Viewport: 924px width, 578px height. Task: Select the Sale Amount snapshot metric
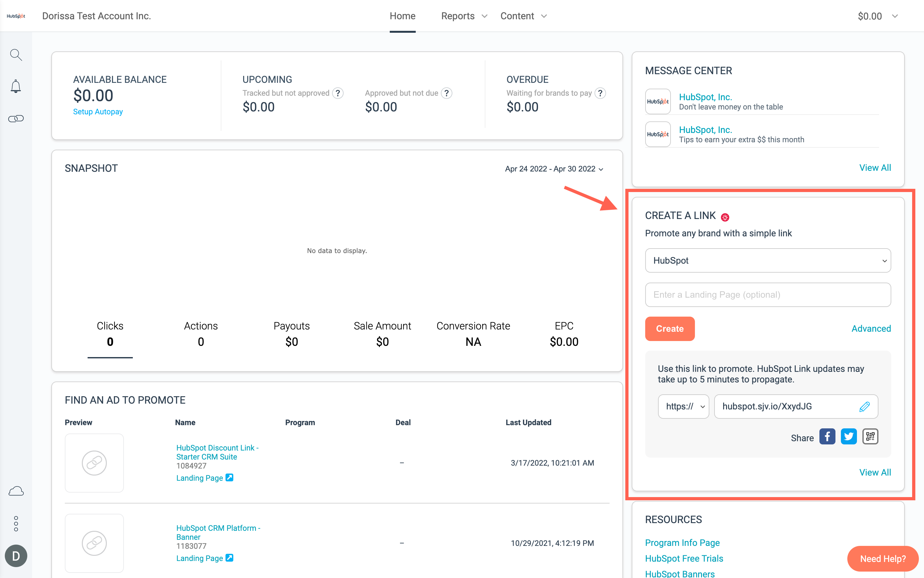point(382,334)
